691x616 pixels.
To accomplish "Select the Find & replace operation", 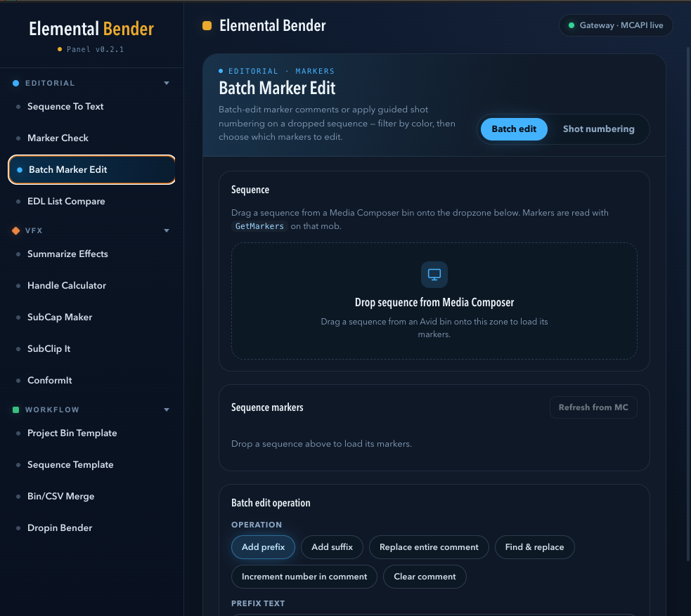I will click(534, 547).
